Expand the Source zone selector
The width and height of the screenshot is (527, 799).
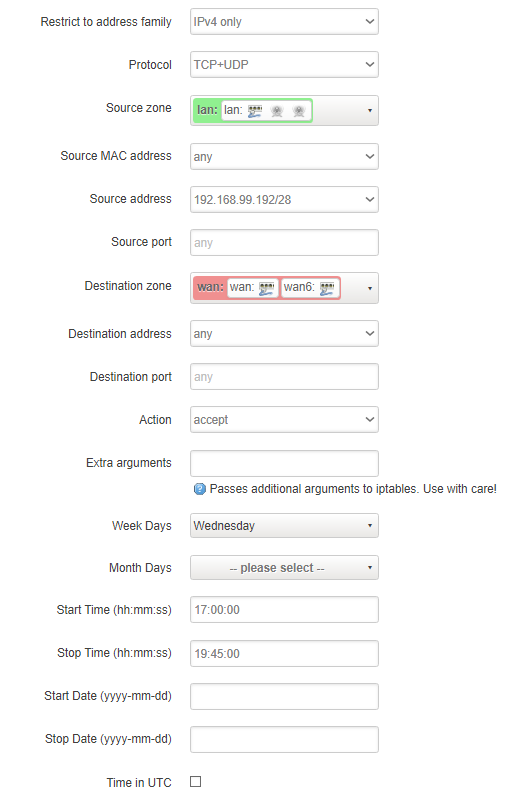[284, 111]
